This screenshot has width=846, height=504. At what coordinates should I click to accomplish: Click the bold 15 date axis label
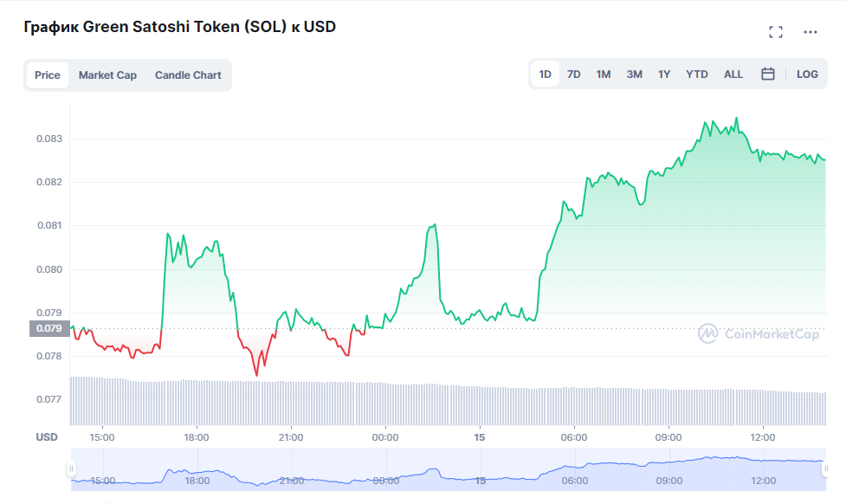coord(480,437)
